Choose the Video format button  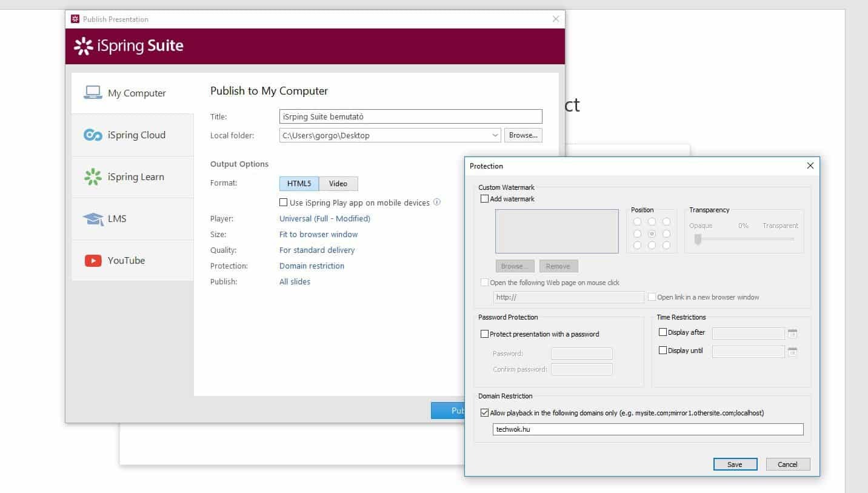338,184
